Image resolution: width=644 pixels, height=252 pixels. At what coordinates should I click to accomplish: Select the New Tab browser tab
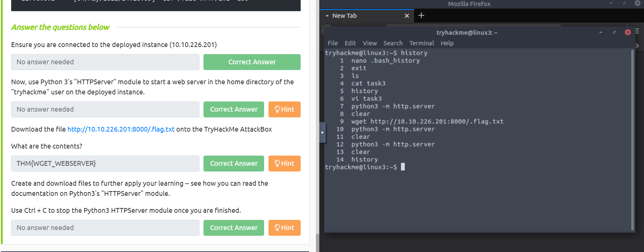(367, 16)
